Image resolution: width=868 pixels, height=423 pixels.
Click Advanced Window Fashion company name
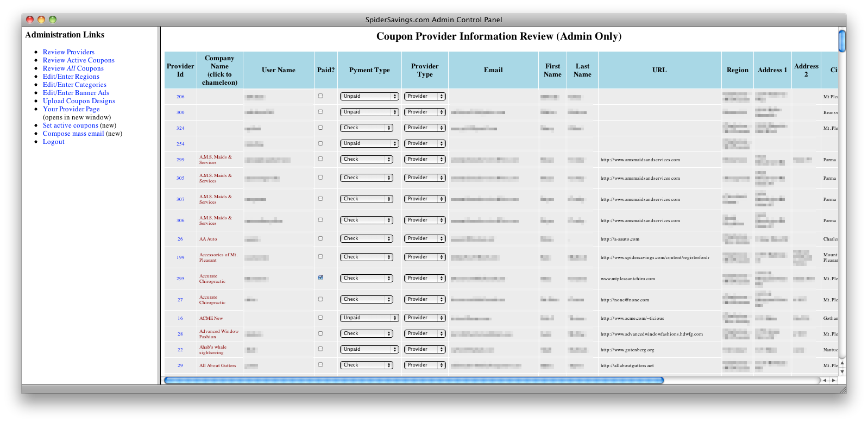219,334
